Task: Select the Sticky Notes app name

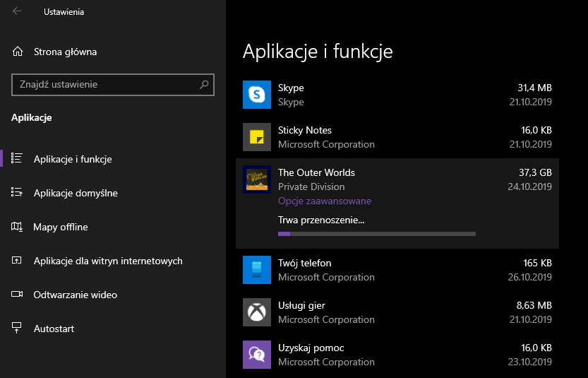Action: 305,130
